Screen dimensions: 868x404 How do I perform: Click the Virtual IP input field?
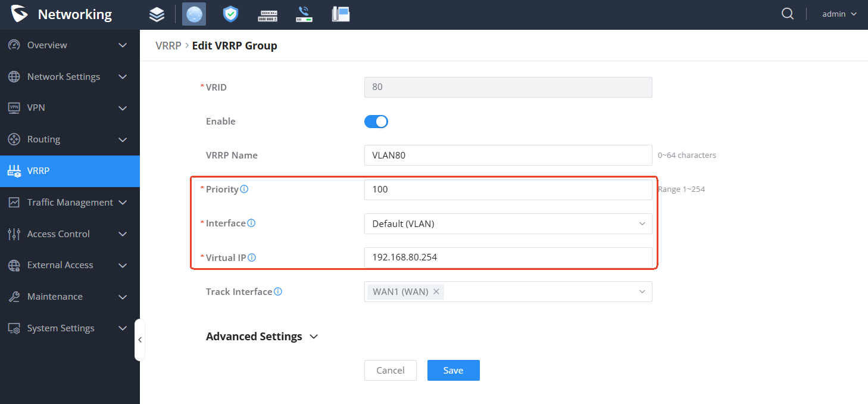[x=508, y=257]
